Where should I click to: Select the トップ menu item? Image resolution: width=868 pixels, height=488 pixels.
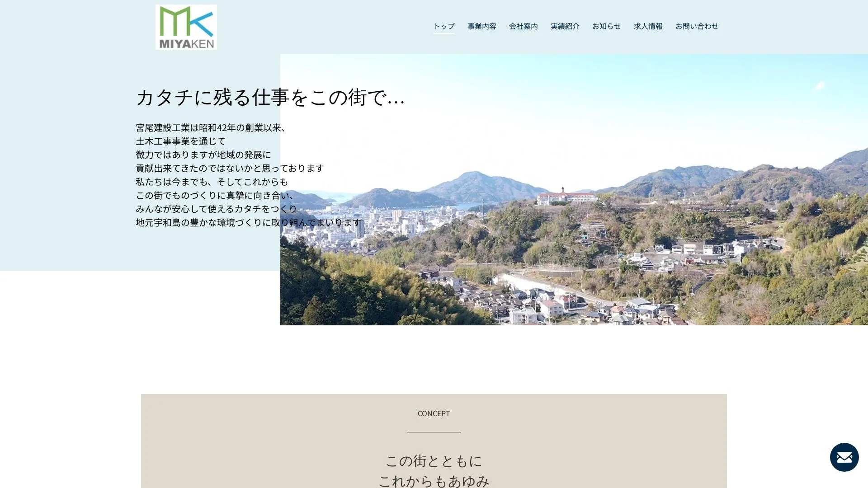[x=443, y=26]
